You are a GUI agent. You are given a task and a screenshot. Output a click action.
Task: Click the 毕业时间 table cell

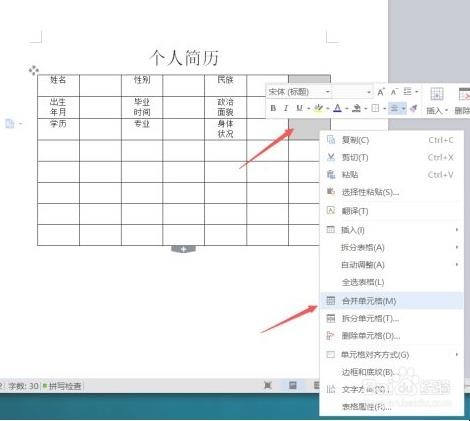point(142,107)
